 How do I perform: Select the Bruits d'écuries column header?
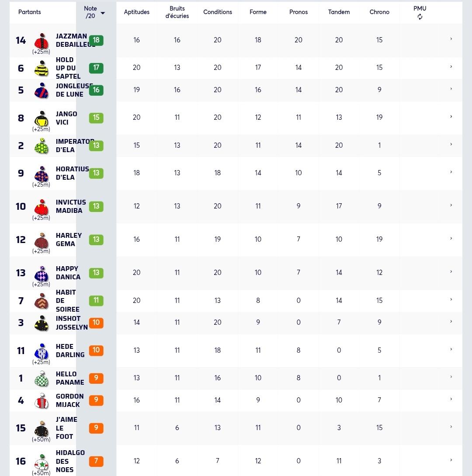[x=177, y=12]
